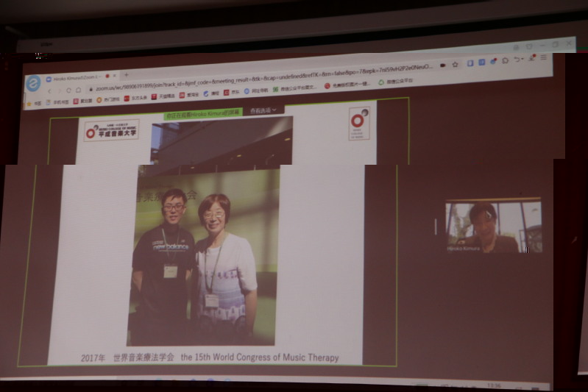Click the red circle college emblem at slide corner
The width and height of the screenshot is (588, 392).
tap(359, 124)
